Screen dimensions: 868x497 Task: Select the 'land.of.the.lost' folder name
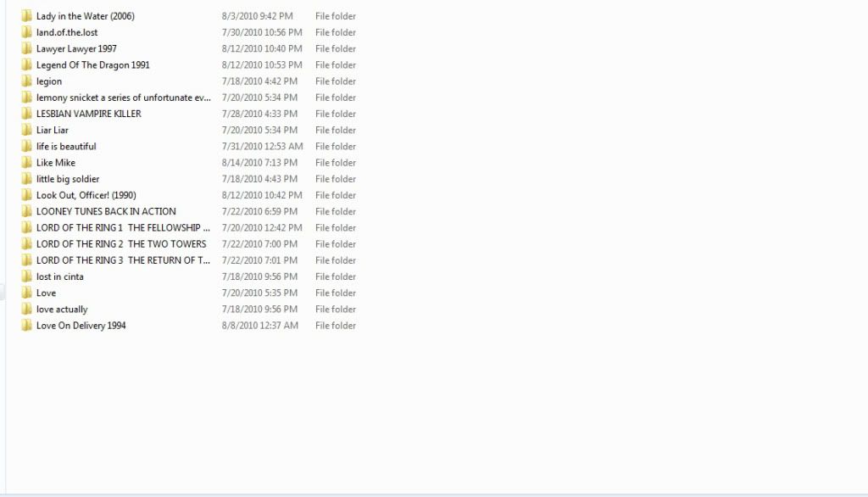[x=67, y=32]
